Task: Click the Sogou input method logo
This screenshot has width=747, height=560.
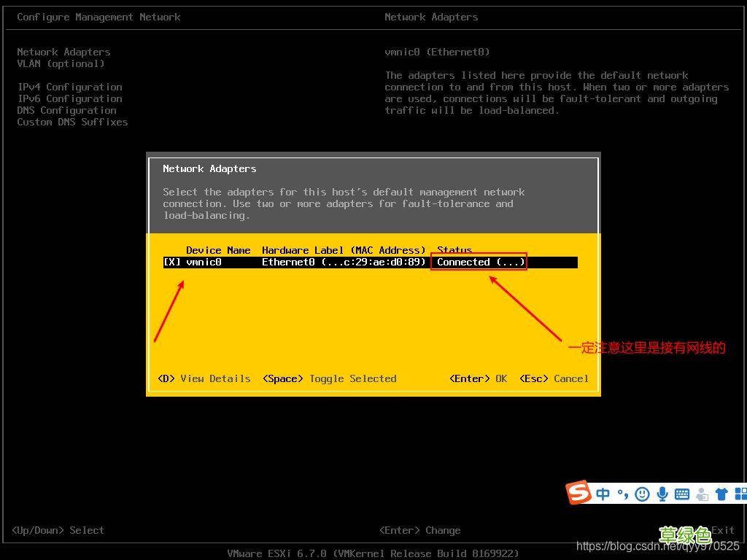Action: pos(578,494)
